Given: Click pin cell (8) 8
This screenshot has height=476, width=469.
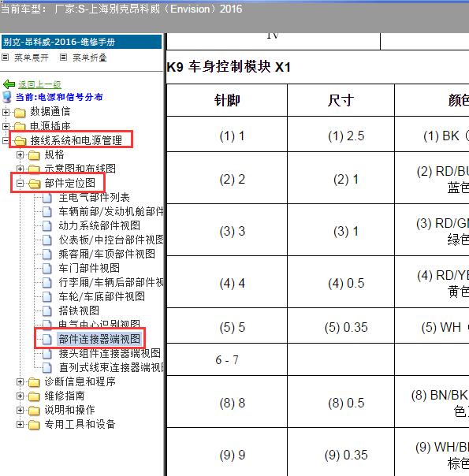Looking at the screenshot, I should tap(227, 402).
